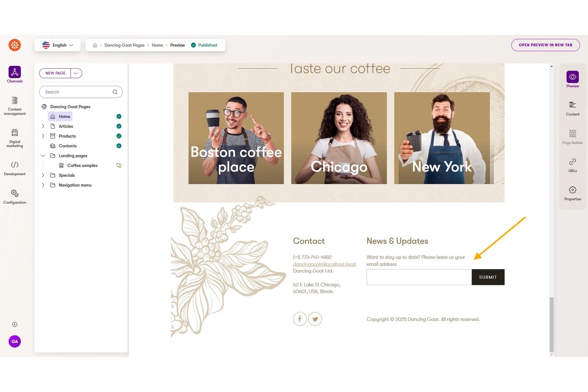Image resolution: width=588 pixels, height=392 pixels.
Task: Click the Twitter icon in the footer
Action: 315,319
